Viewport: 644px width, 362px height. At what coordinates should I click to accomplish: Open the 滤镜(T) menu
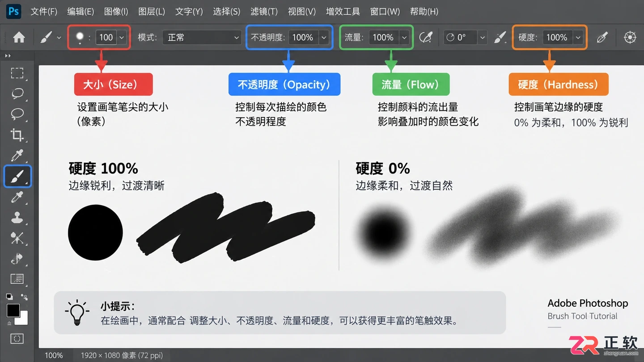(x=264, y=12)
